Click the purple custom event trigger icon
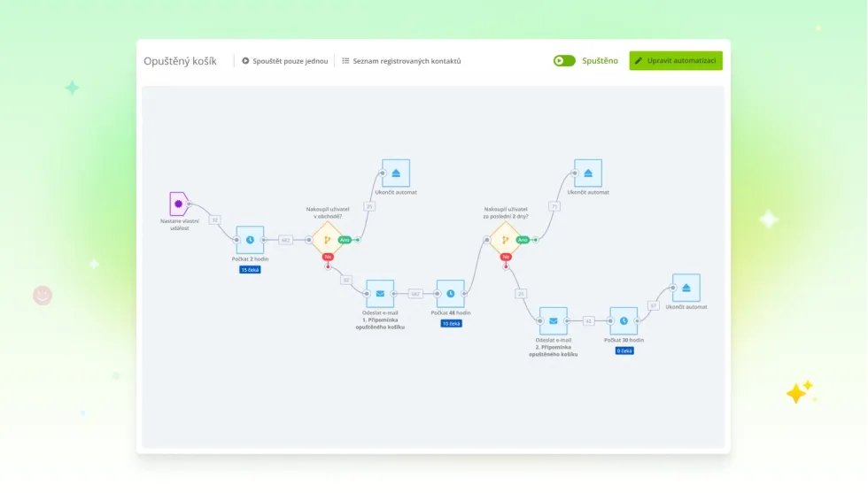The image size is (868, 493). pos(179,204)
